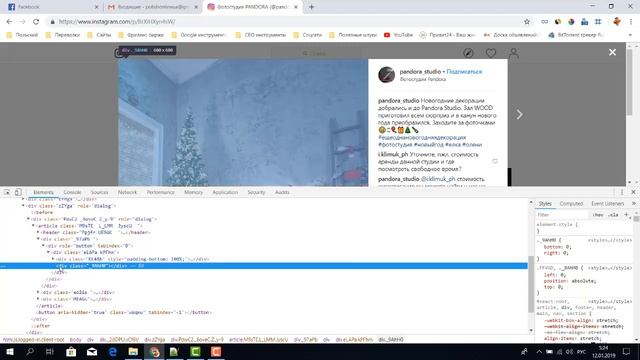Viewport: 640px width, 360px height.
Task: Open the Соцсети bookmarks folder
Action: tap(308, 35)
